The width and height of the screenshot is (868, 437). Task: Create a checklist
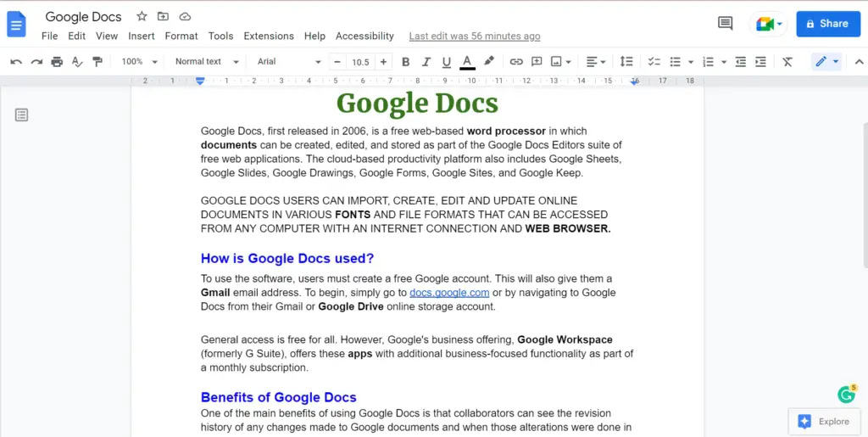pyautogui.click(x=654, y=61)
